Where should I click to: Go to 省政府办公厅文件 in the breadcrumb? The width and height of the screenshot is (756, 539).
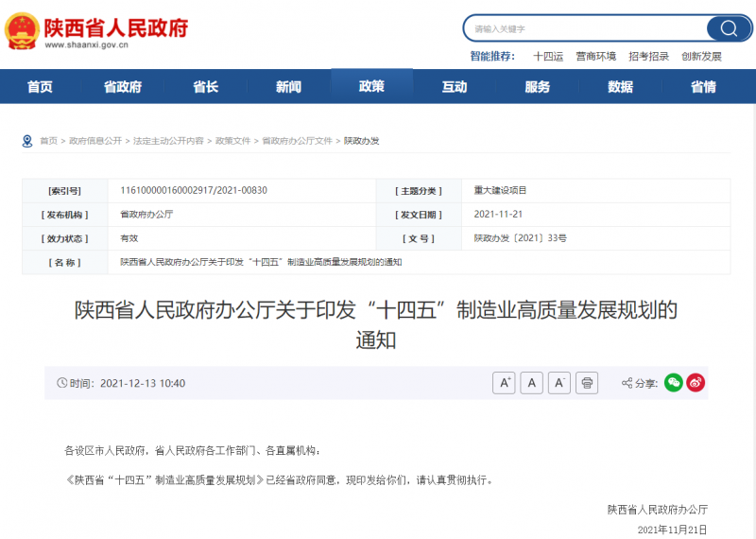click(297, 141)
